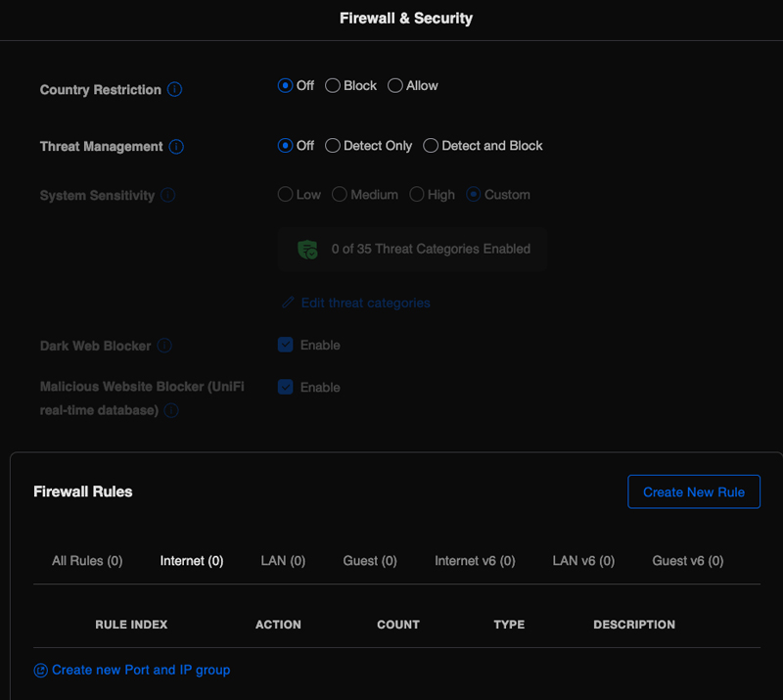
Task: Switch to LAN v6 (0) tab
Action: click(x=583, y=561)
